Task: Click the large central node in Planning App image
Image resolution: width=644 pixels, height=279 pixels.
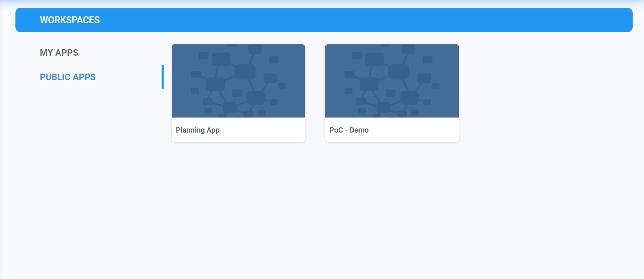Action: pyautogui.click(x=245, y=72)
